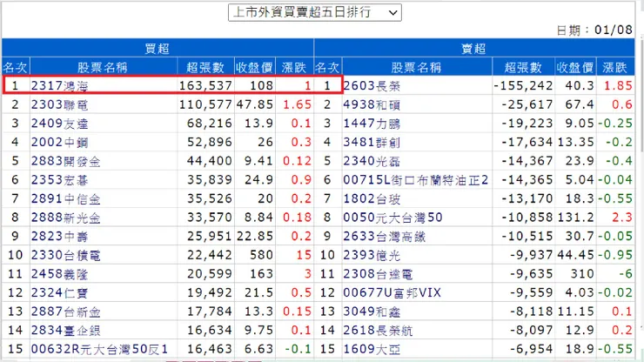Open 00632R元大台灣50反1 link
The height and width of the screenshot is (362, 644).
100,349
